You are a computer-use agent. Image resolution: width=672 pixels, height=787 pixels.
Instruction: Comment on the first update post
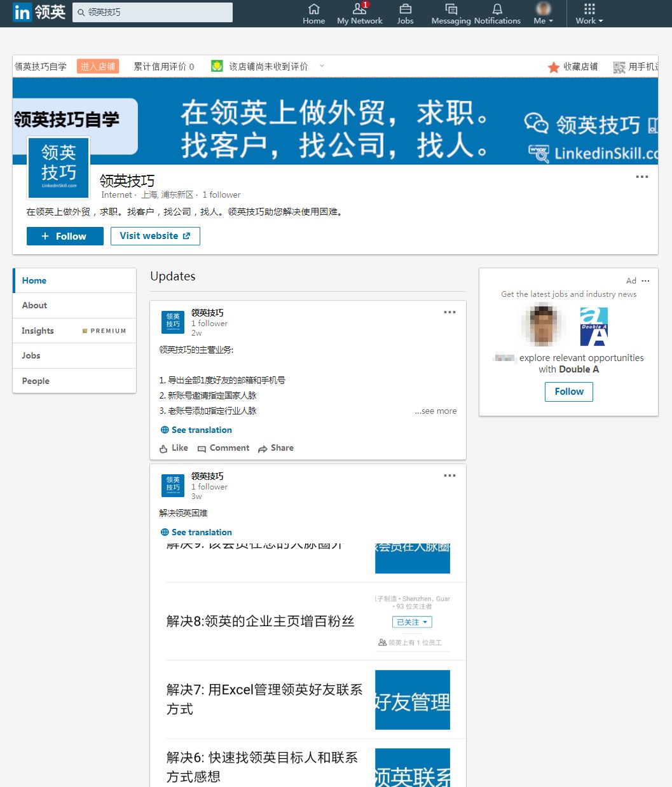point(223,448)
